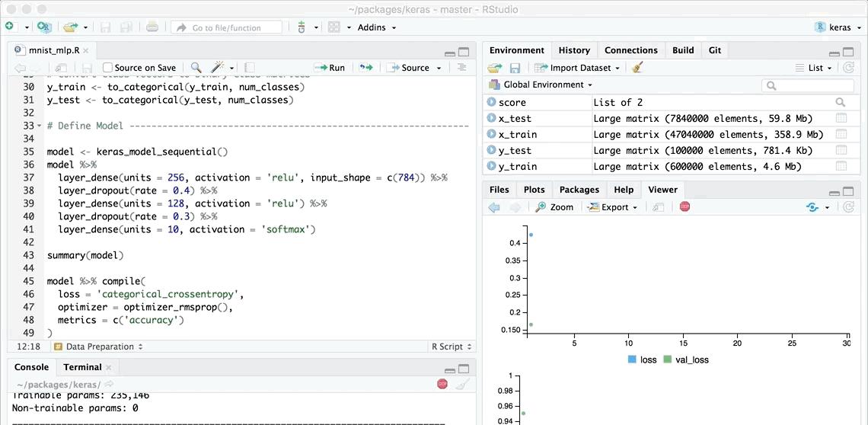Toggle the document outline icon

coord(461,68)
